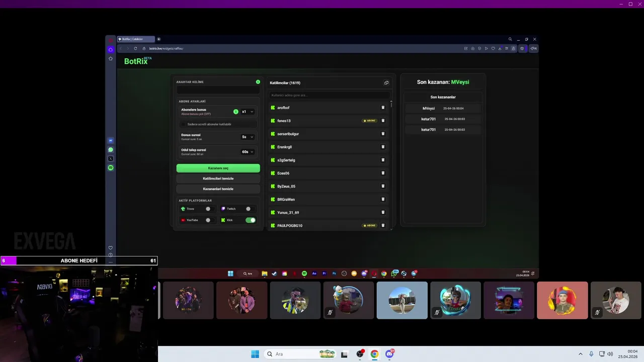Image resolution: width=644 pixels, height=362 pixels.
Task: Remove BRGraWen via trash icon
Action: [x=383, y=199]
